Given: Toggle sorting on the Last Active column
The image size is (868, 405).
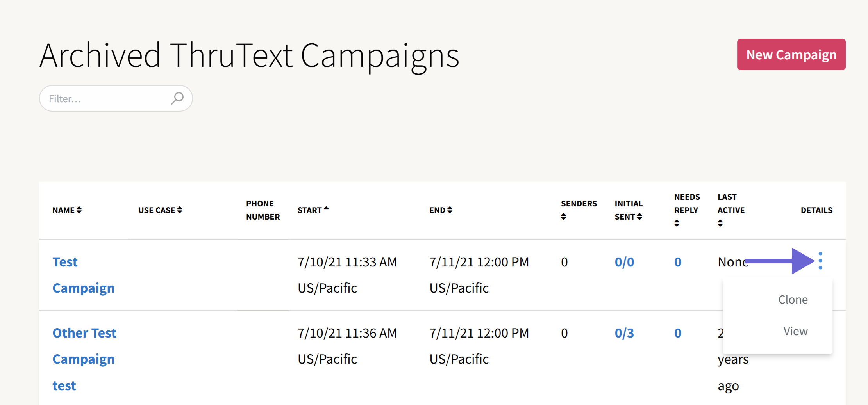Looking at the screenshot, I should point(720,223).
